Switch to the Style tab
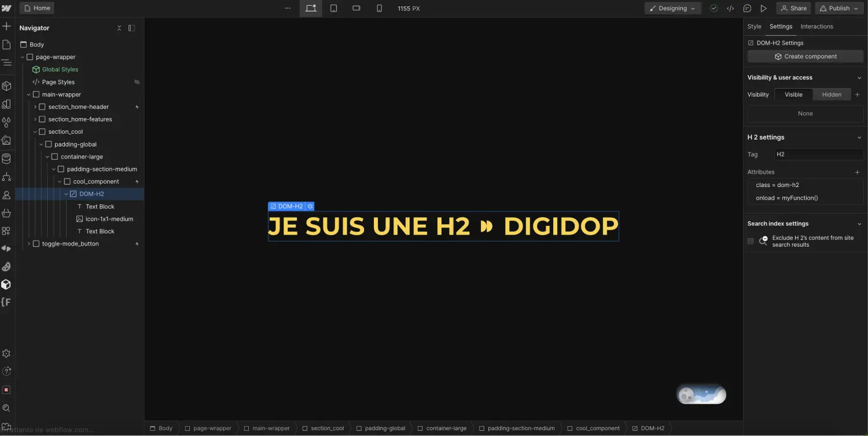 point(754,26)
